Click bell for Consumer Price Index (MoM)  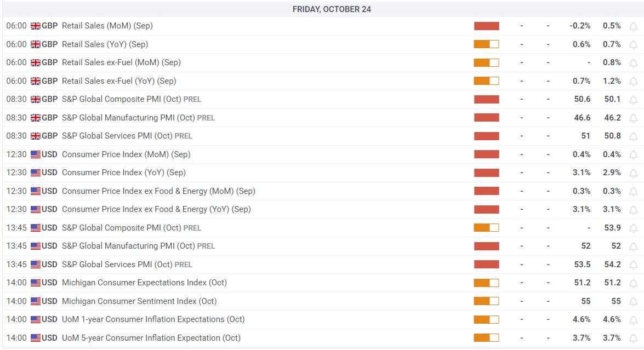(x=633, y=155)
